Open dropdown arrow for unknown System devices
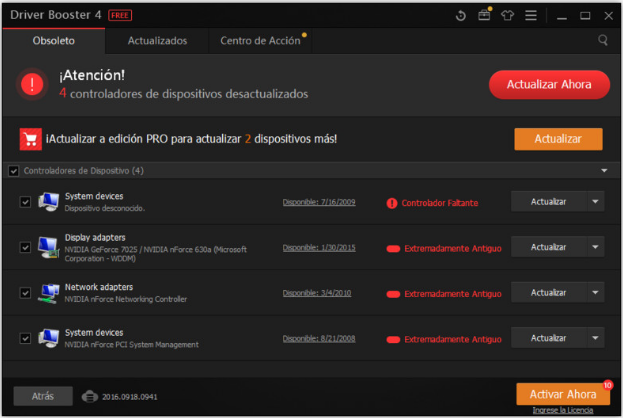 point(595,201)
